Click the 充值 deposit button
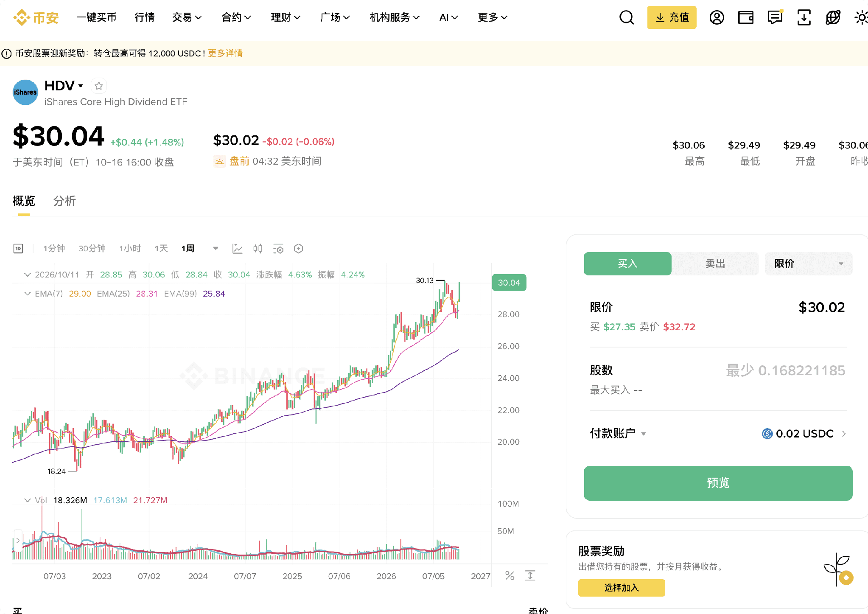The image size is (868, 614). 672,17
